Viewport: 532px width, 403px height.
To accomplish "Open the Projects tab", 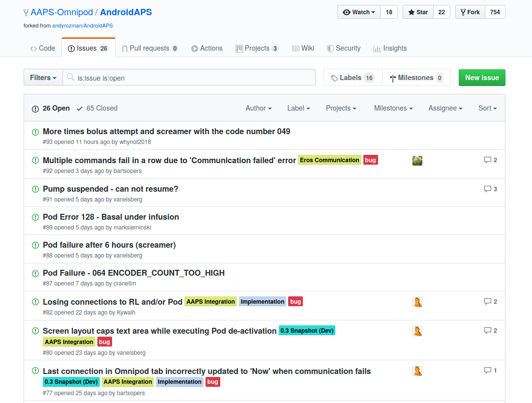I will point(257,48).
